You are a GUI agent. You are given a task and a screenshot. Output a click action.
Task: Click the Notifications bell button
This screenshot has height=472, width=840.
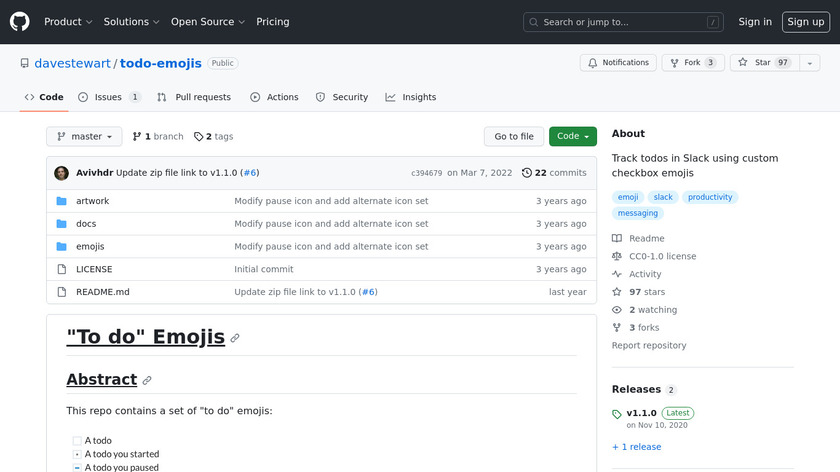617,63
